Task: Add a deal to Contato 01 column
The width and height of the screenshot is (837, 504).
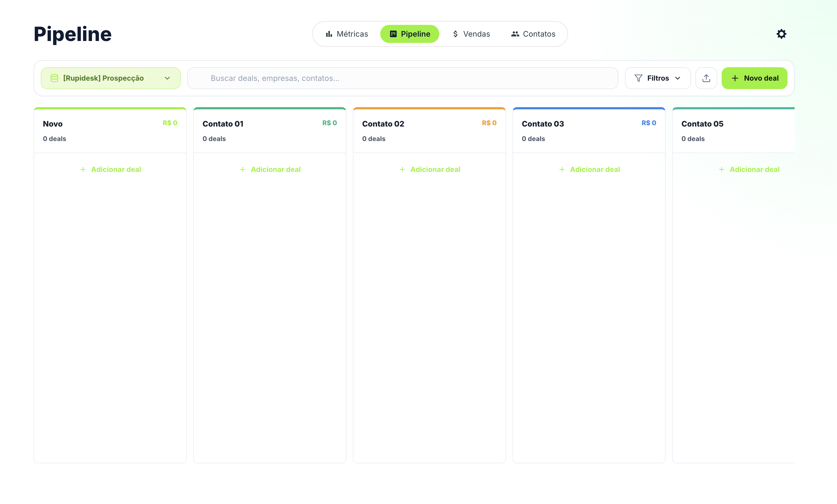Action: [x=270, y=169]
